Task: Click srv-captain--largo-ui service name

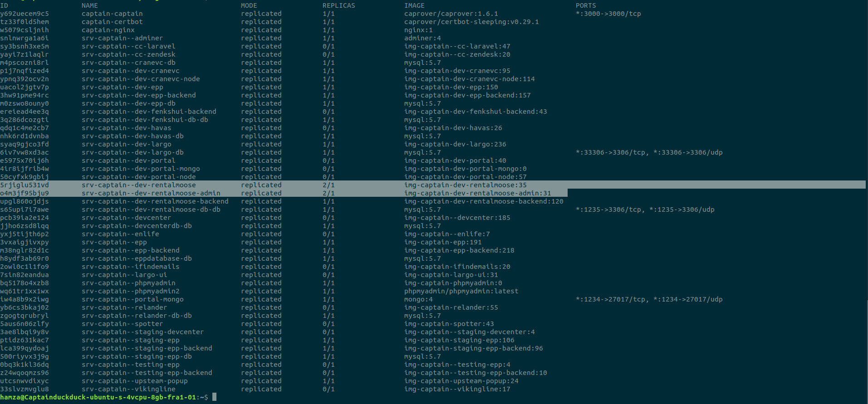Action: pyautogui.click(x=124, y=275)
